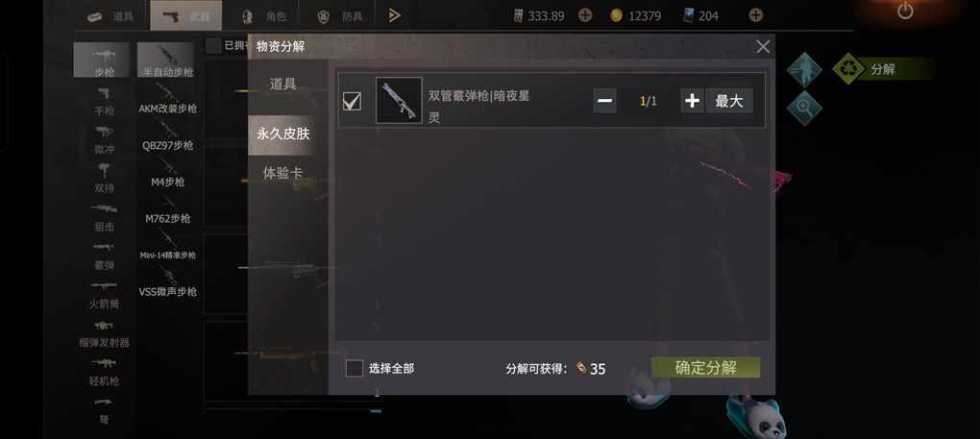Click the minus quantity button
The image size is (980, 439).
click(604, 101)
